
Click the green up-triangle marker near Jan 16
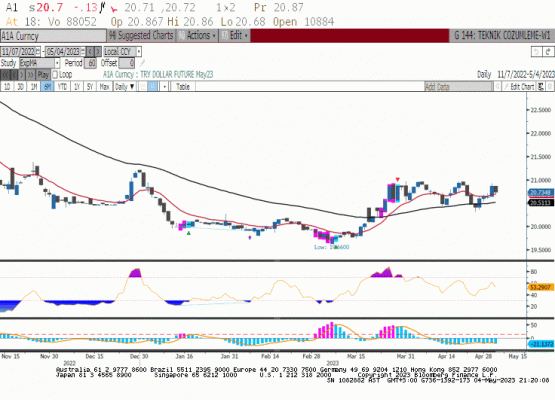(x=189, y=233)
